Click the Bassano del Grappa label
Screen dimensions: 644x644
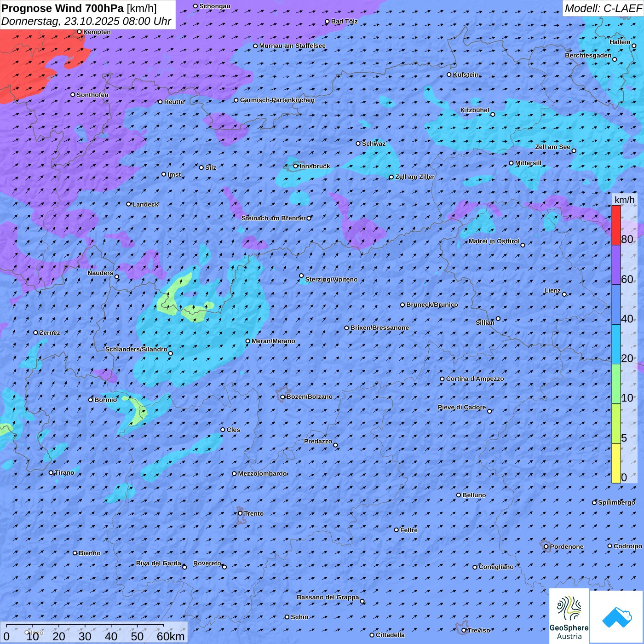click(x=328, y=597)
